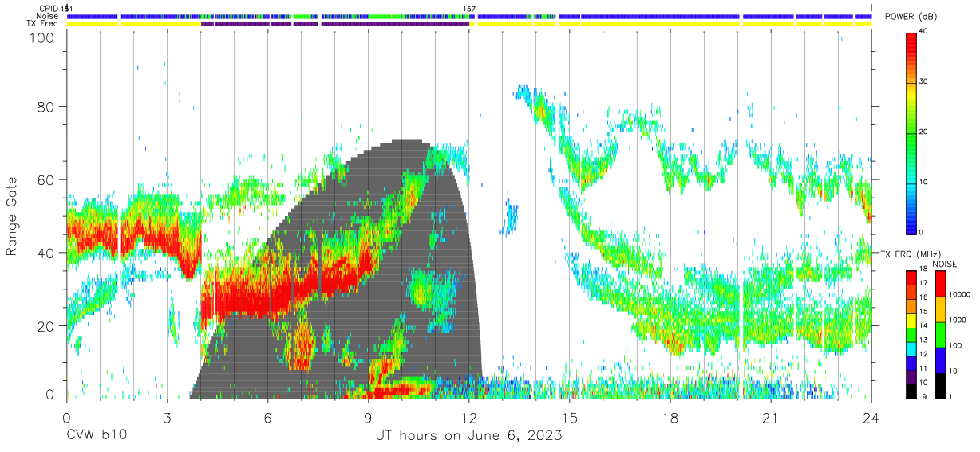980x452 pixels.
Task: Click the 20 tick on the Range Gate axis
Action: pos(46,325)
